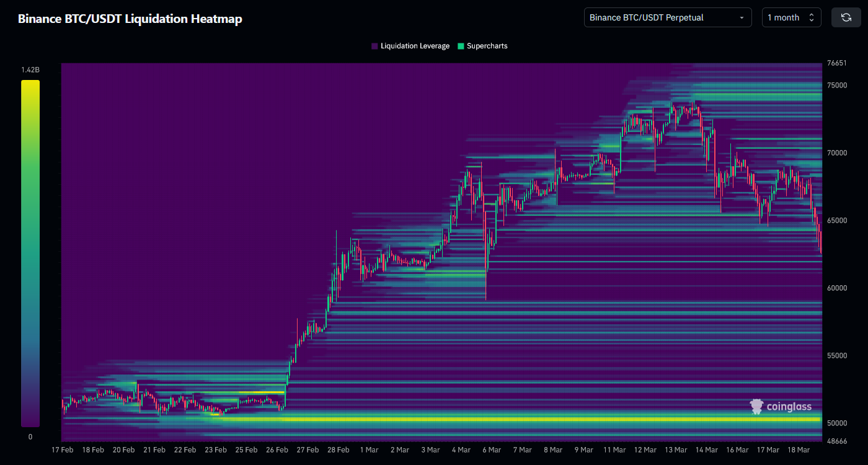
Task: Click the 75000 price axis label
Action: click(x=836, y=86)
